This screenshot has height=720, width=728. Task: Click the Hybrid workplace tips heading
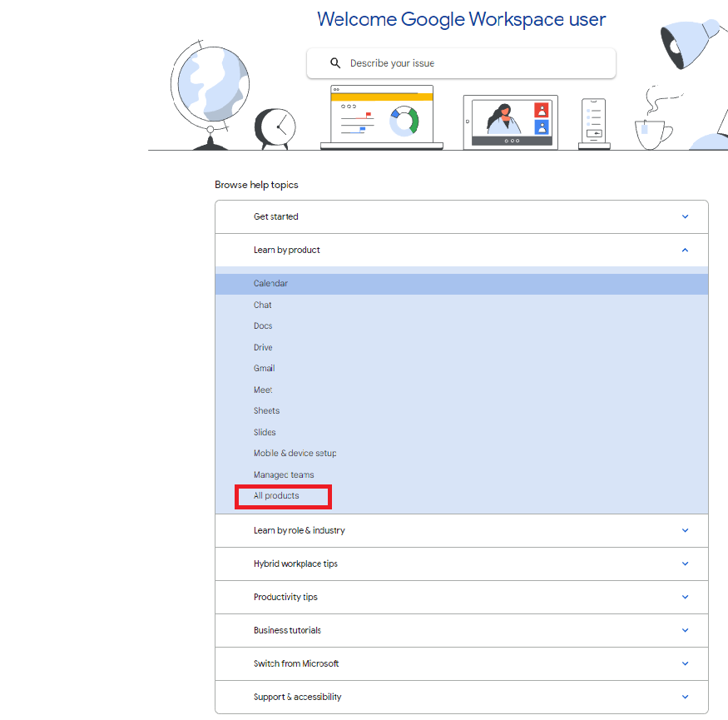295,564
